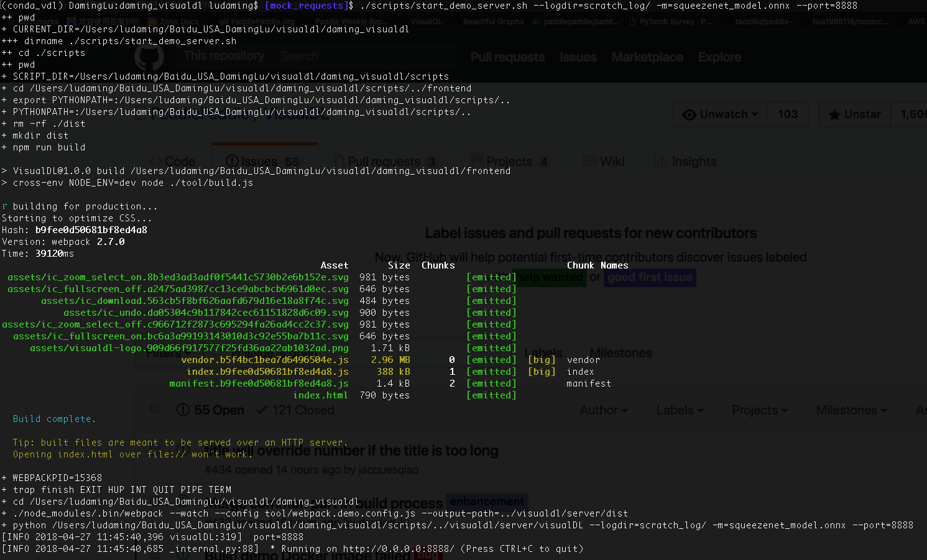This screenshot has height=560, width=927.
Task: Click the eye icon on Unwatch button
Action: [x=689, y=115]
